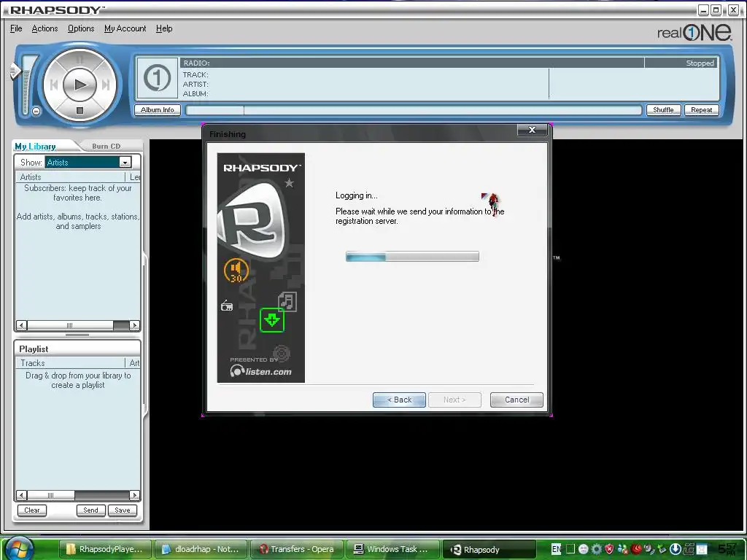Switch to Transfers - Opera taskbar button
The height and width of the screenshot is (560, 747).
coord(296,549)
